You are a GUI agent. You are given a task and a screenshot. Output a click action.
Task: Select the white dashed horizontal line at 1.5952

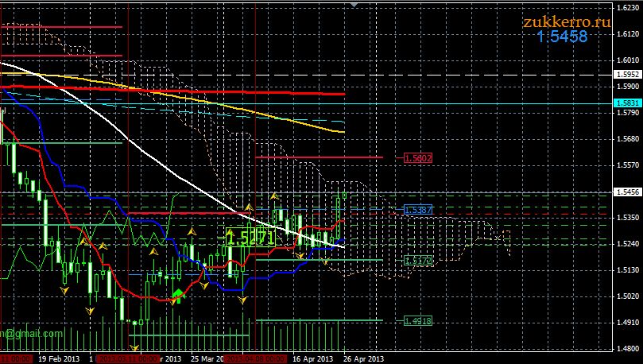[x=477, y=75]
